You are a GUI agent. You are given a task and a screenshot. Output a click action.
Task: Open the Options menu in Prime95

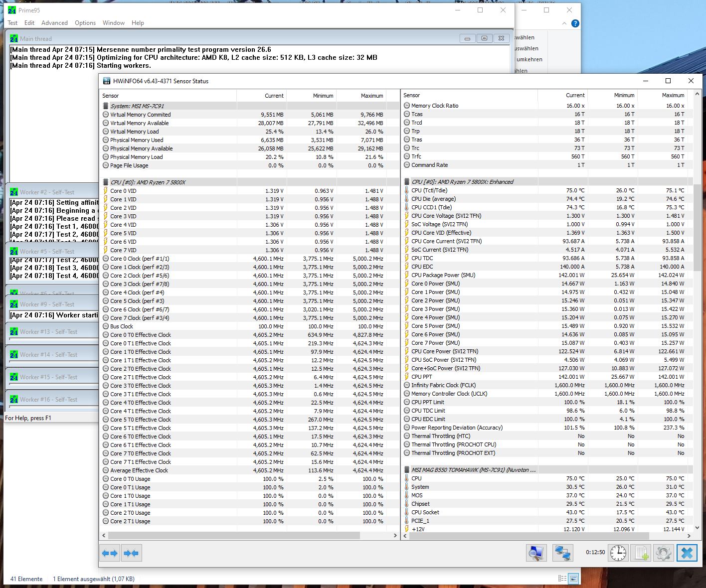[85, 23]
